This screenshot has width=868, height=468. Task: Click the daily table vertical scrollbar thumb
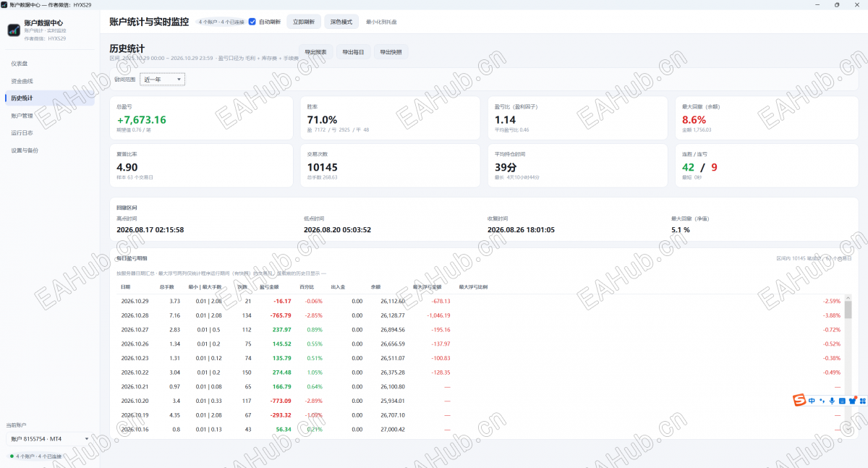tap(848, 309)
